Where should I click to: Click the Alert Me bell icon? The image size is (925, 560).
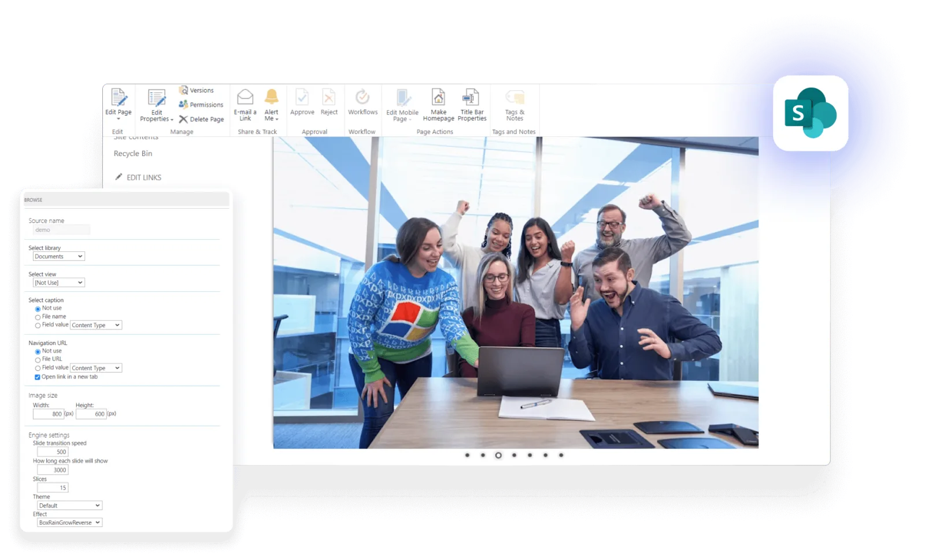[x=271, y=97]
